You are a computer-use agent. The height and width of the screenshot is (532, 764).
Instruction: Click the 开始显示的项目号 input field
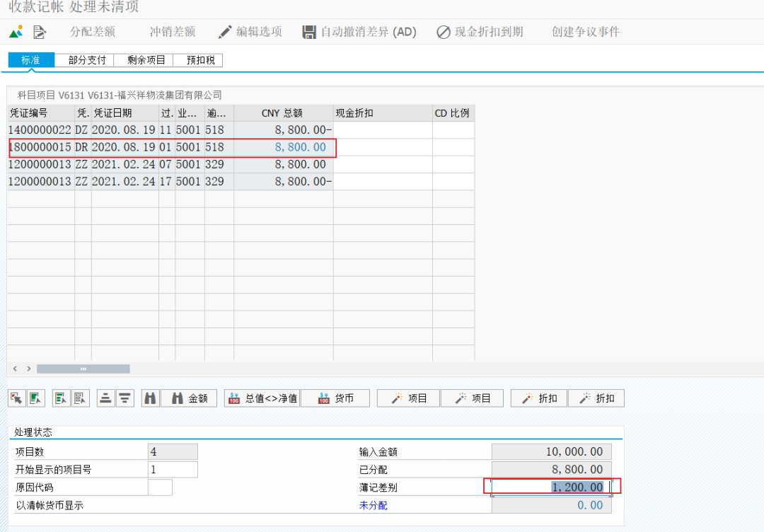pyautogui.click(x=173, y=470)
